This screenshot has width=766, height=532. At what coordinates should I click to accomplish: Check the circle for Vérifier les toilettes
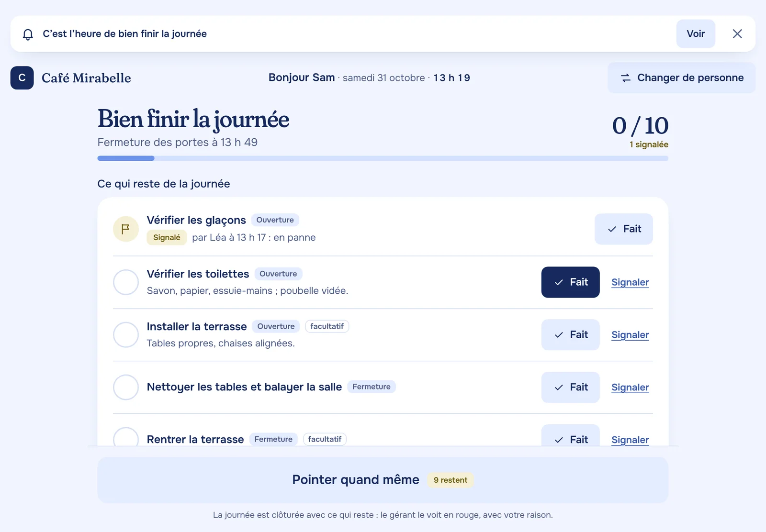click(x=126, y=282)
